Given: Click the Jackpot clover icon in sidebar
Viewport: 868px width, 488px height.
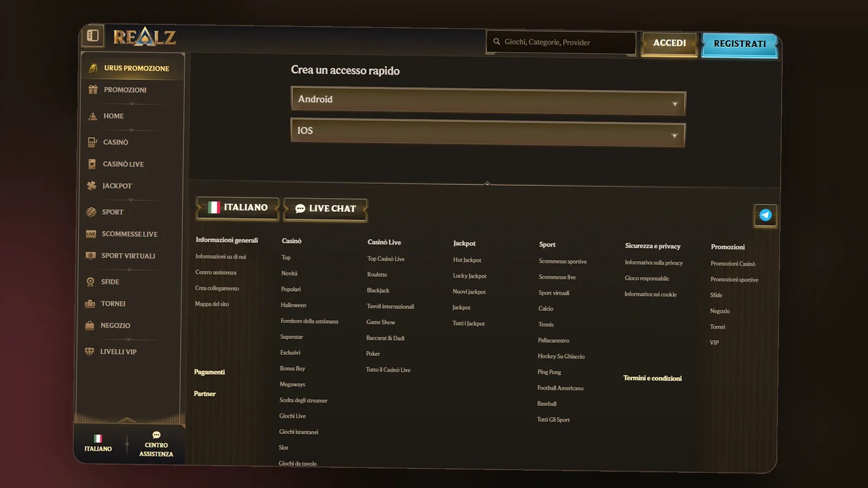Looking at the screenshot, I should click(92, 185).
